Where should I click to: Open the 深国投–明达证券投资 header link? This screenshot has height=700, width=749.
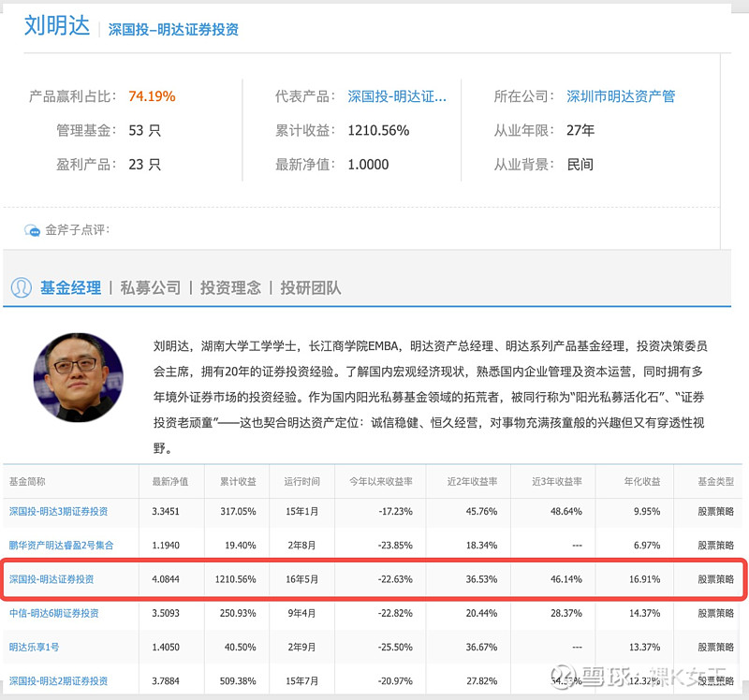click(x=173, y=30)
